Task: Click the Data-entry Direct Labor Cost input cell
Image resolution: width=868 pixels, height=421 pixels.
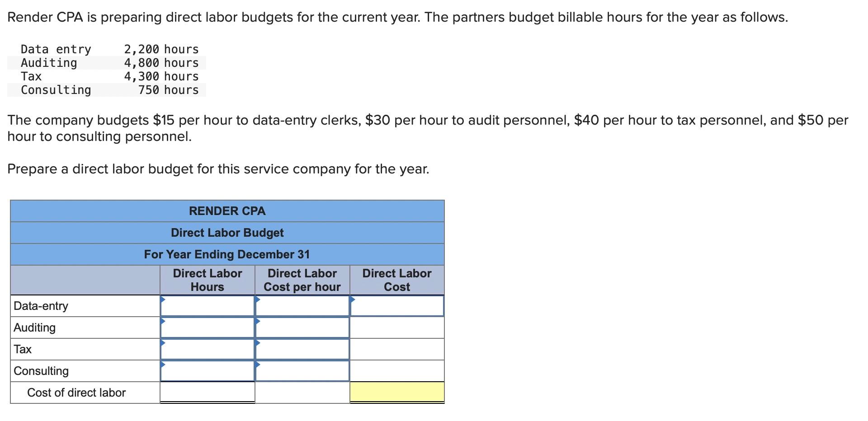Action: [x=397, y=306]
